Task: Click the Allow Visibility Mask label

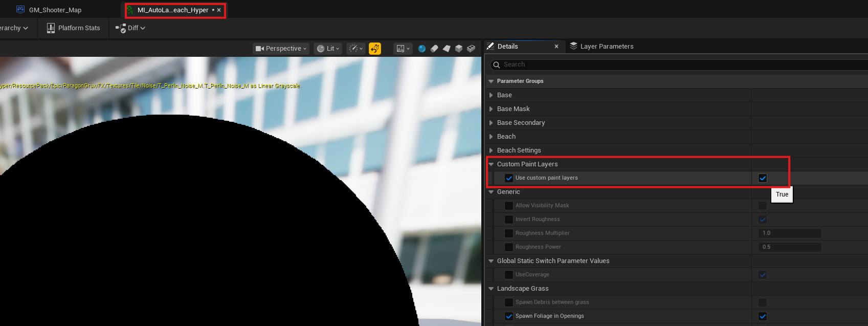Action: (x=542, y=206)
